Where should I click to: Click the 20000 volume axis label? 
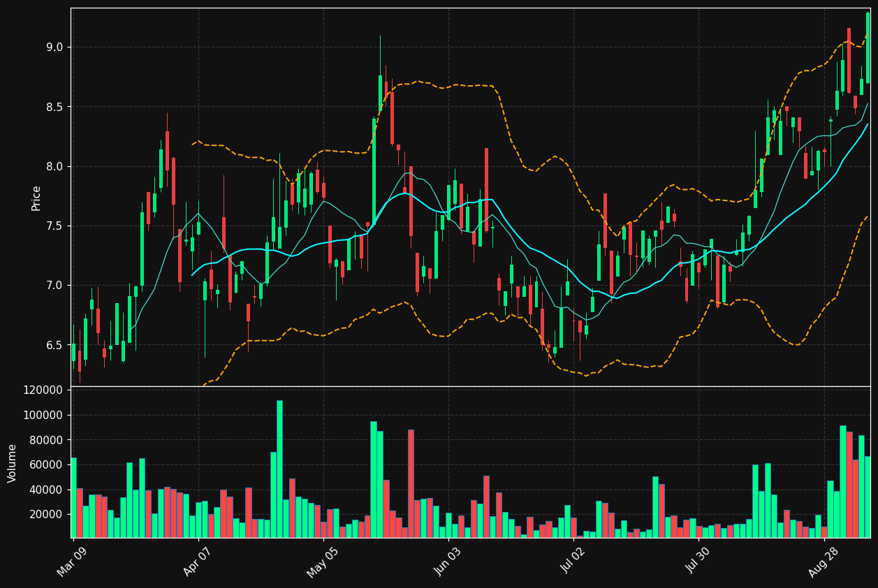pos(45,515)
